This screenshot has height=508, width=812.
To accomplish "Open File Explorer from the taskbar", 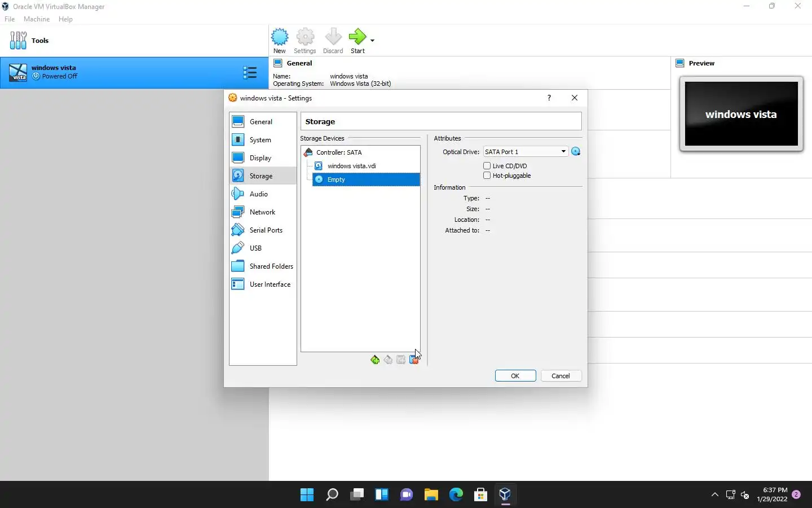I will pos(431,495).
